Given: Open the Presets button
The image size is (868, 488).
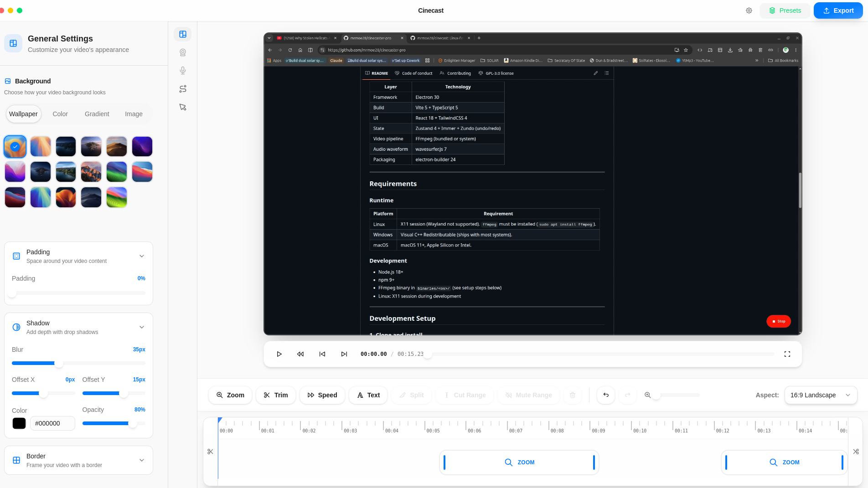Looking at the screenshot, I should pos(785,10).
